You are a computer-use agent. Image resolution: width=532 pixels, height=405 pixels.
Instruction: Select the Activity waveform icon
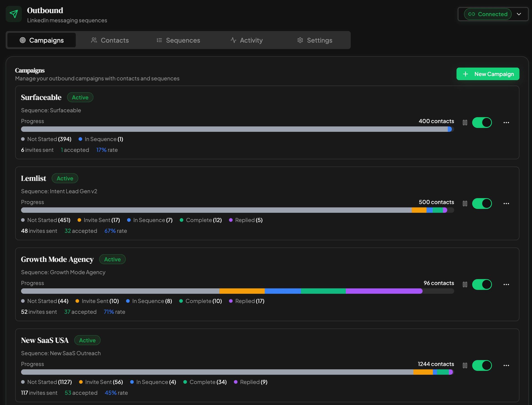[233, 40]
